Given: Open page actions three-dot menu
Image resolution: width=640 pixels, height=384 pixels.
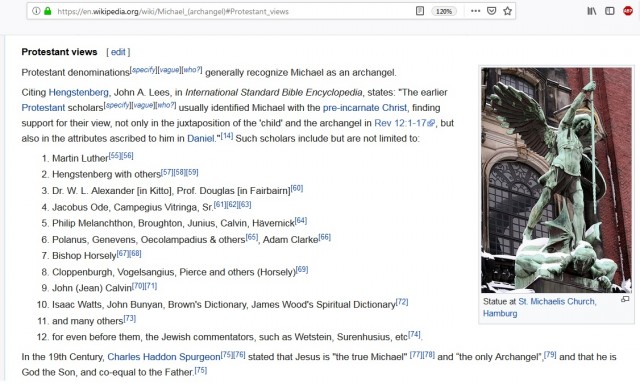Looking at the screenshot, I should click(x=475, y=11).
